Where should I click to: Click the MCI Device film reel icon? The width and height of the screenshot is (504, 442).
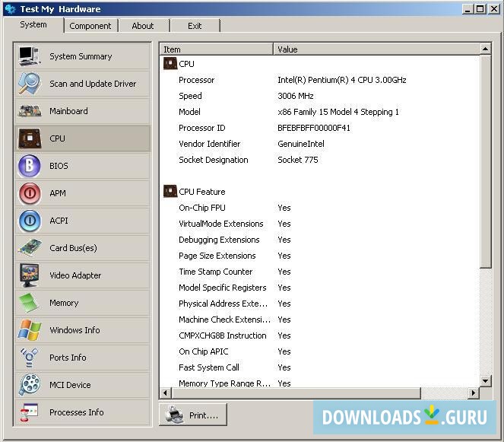[x=29, y=385]
